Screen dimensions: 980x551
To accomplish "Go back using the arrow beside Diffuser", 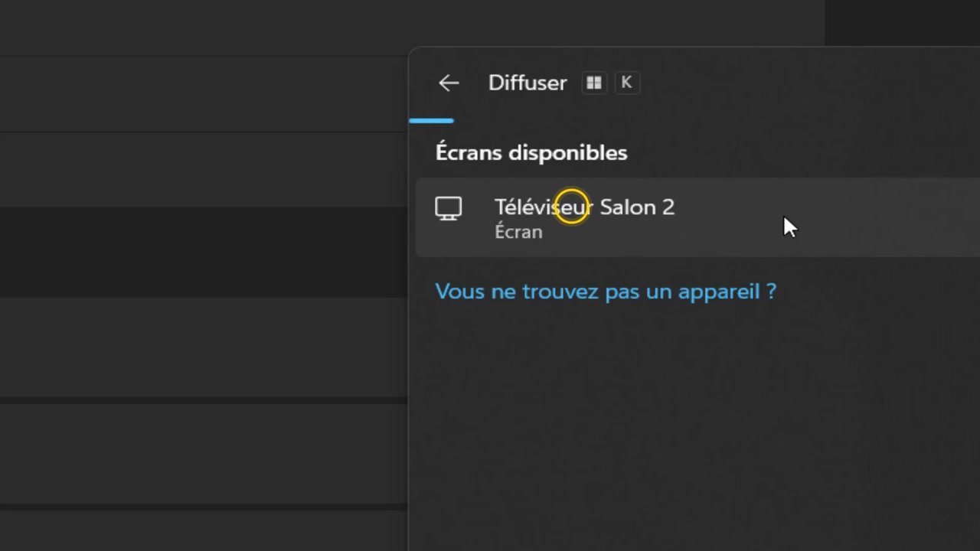I will click(449, 83).
